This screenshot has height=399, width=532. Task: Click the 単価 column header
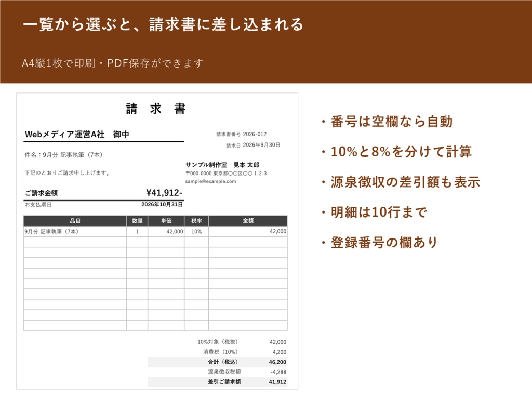166,221
